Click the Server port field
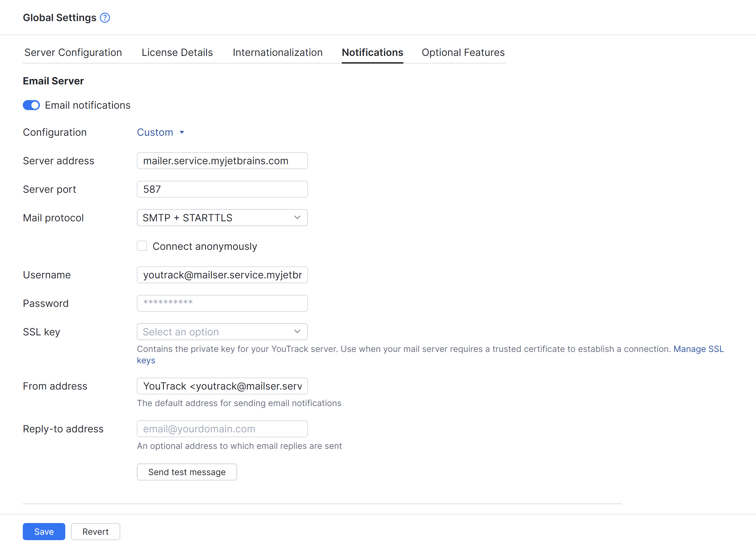Viewport: 756px width, 545px height. pos(222,189)
